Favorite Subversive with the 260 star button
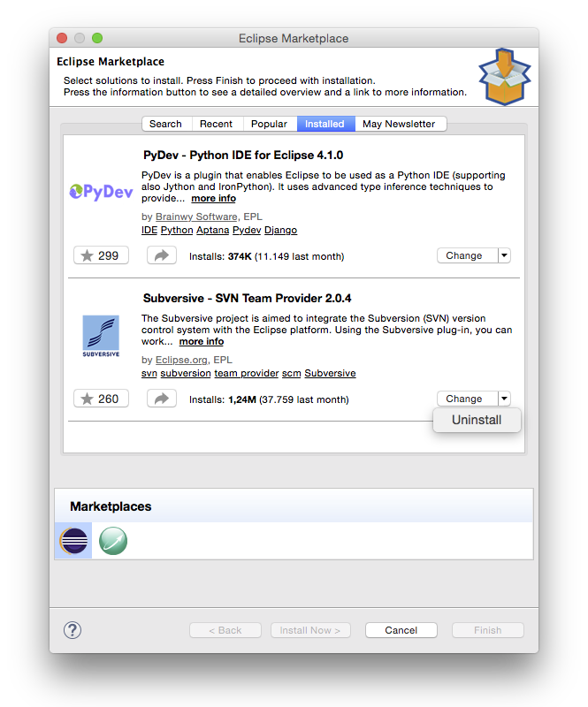This screenshot has width=588, height=707. pyautogui.click(x=101, y=399)
